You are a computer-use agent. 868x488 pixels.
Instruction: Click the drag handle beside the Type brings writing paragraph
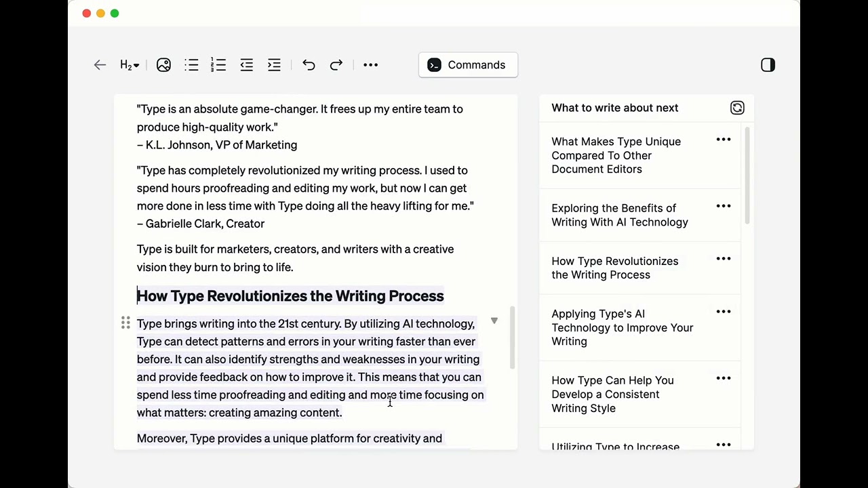[x=125, y=323]
